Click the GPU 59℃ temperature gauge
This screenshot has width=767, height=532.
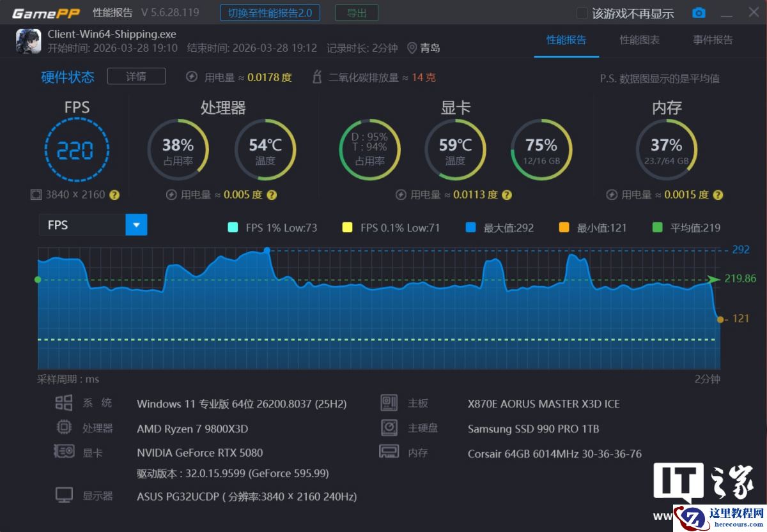455,150
